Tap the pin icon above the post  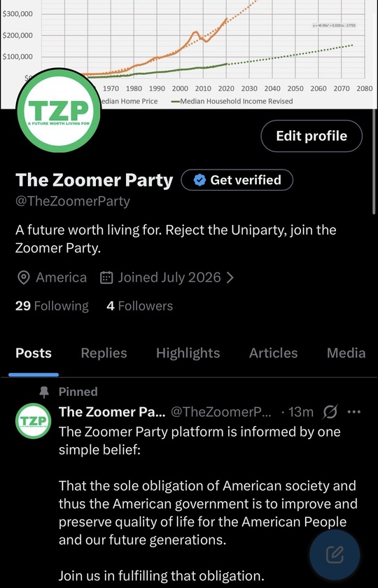pos(44,392)
